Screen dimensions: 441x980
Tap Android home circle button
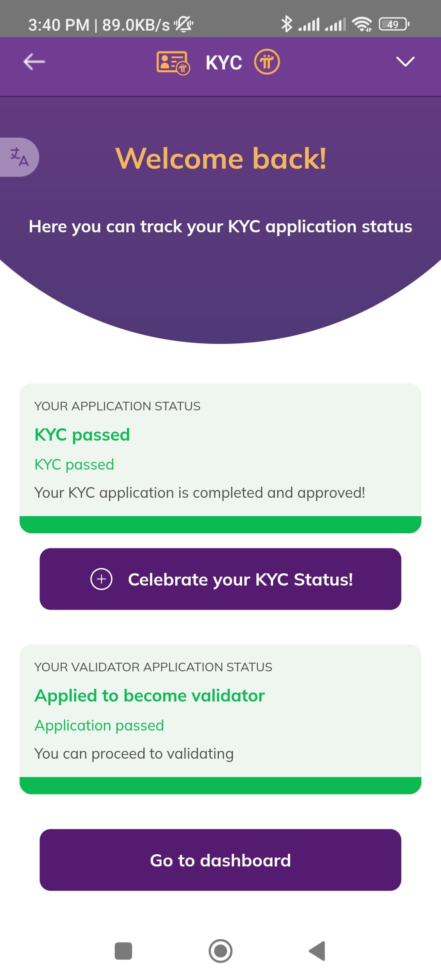pos(220,951)
